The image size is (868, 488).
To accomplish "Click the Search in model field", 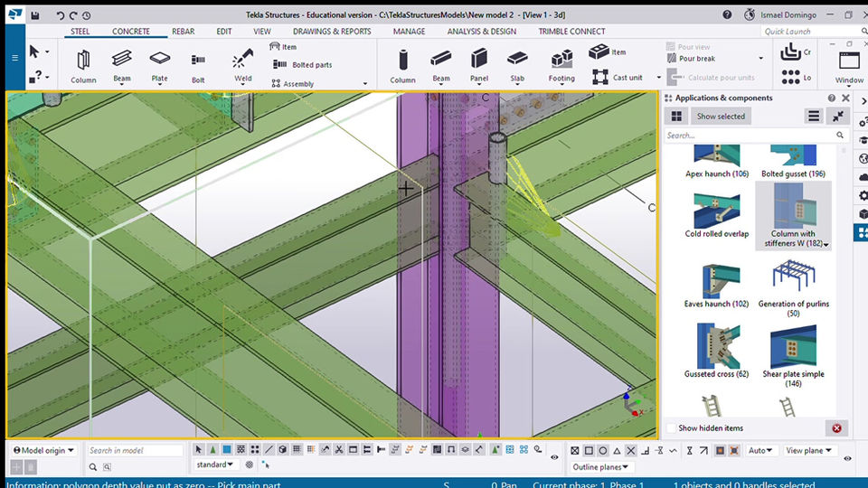I will click(x=135, y=450).
